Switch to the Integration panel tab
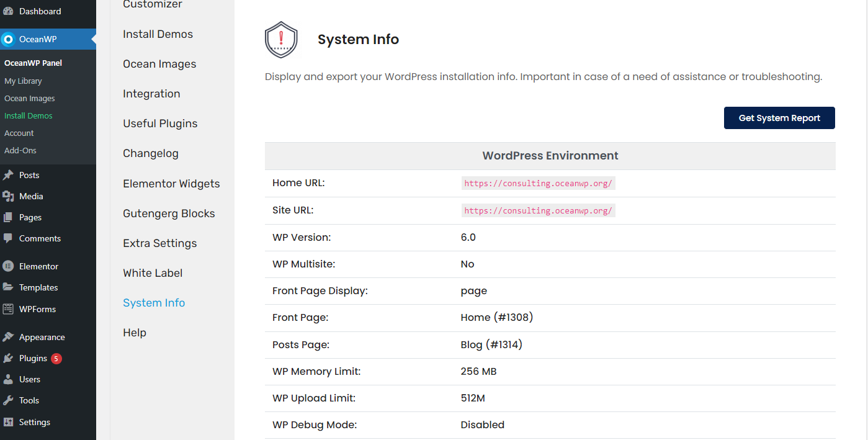The width and height of the screenshot is (868, 440). pos(151,94)
